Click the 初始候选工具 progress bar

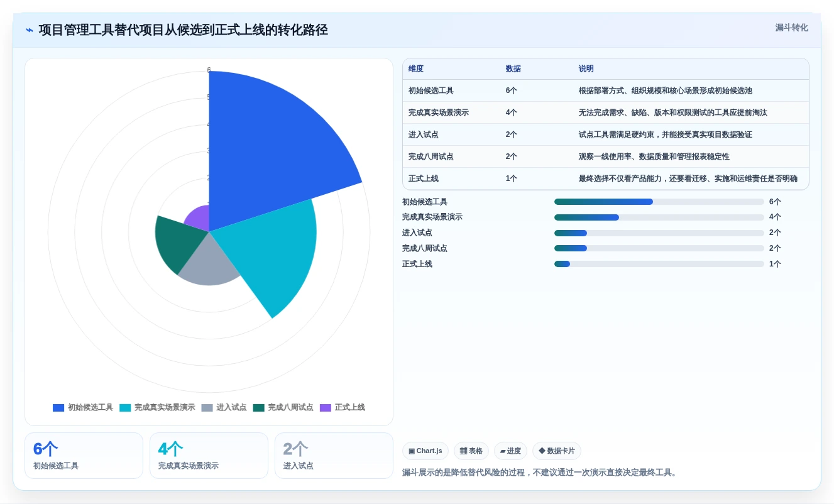pyautogui.click(x=659, y=202)
